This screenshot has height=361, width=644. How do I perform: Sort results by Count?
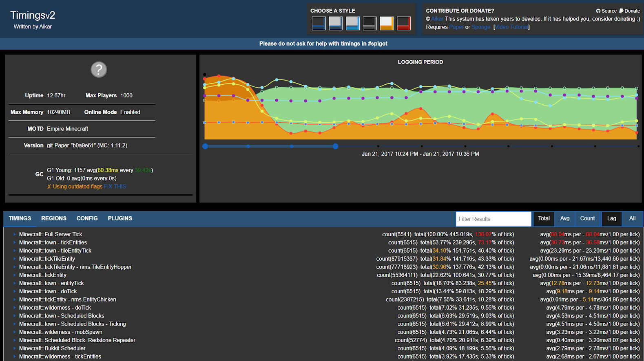click(x=588, y=218)
